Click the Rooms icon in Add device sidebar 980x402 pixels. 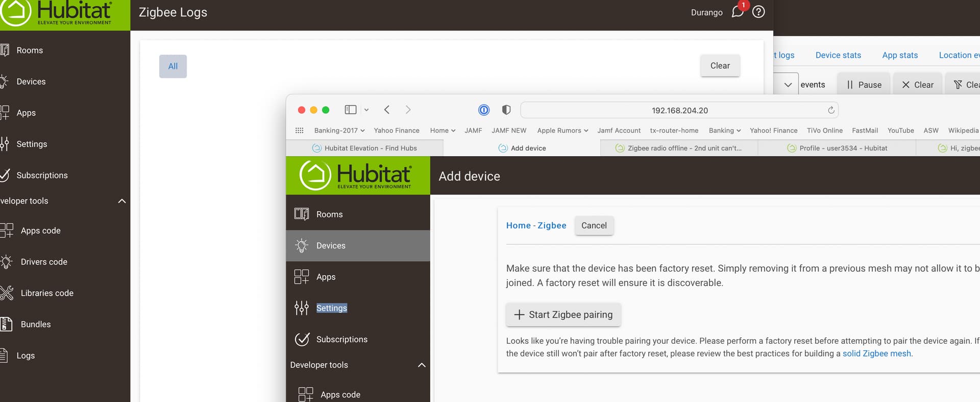301,214
